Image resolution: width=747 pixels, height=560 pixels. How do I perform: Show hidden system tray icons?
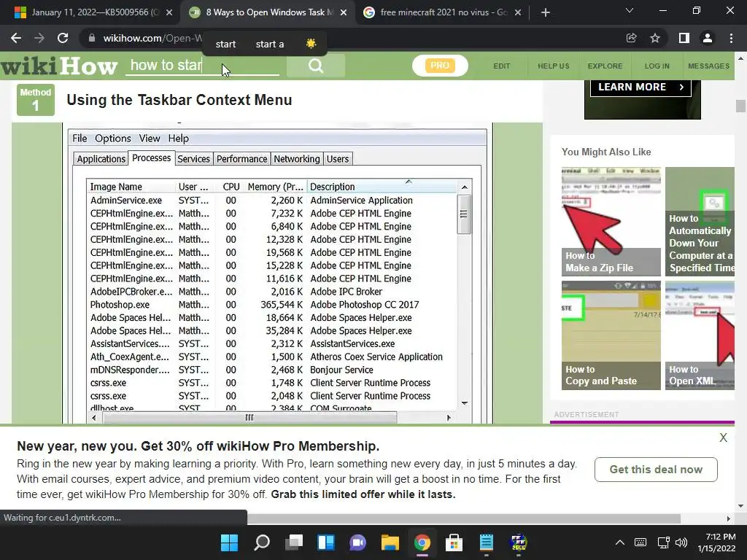point(620,542)
